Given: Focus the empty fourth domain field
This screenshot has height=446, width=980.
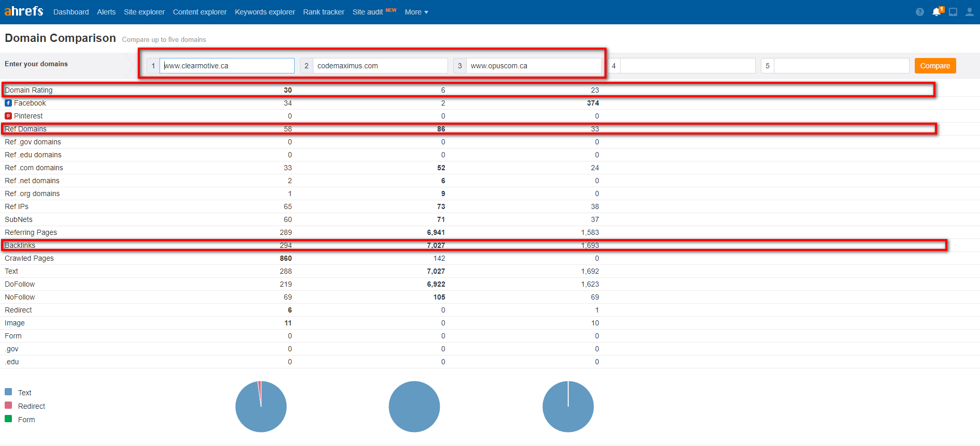Looking at the screenshot, I should tap(687, 66).
